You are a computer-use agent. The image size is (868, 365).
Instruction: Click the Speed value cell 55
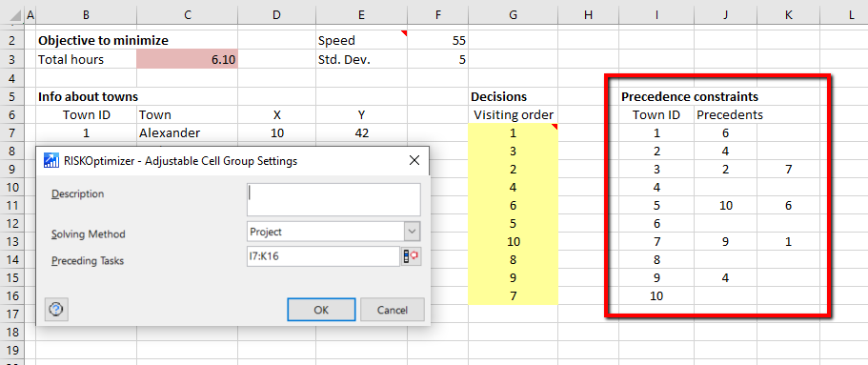[437, 40]
